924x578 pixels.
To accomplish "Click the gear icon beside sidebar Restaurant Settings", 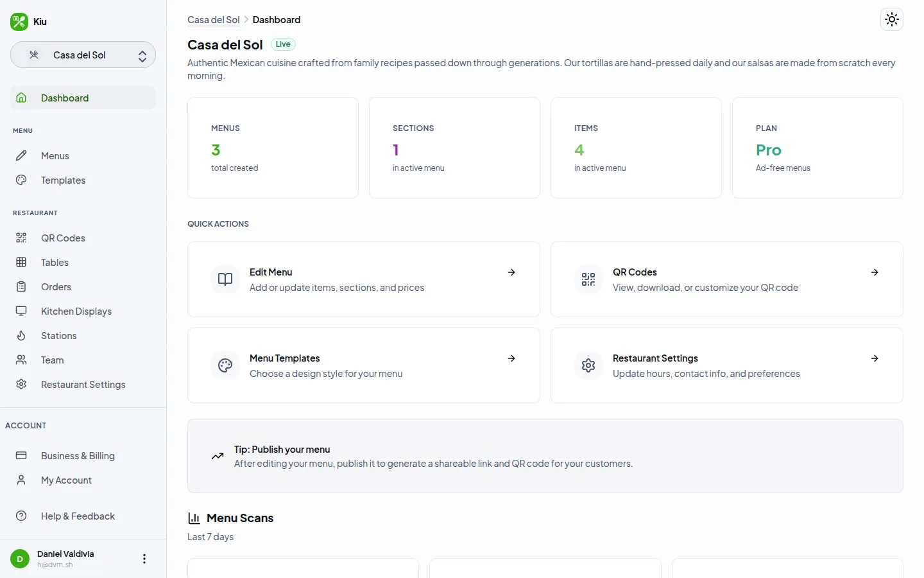I will point(21,384).
